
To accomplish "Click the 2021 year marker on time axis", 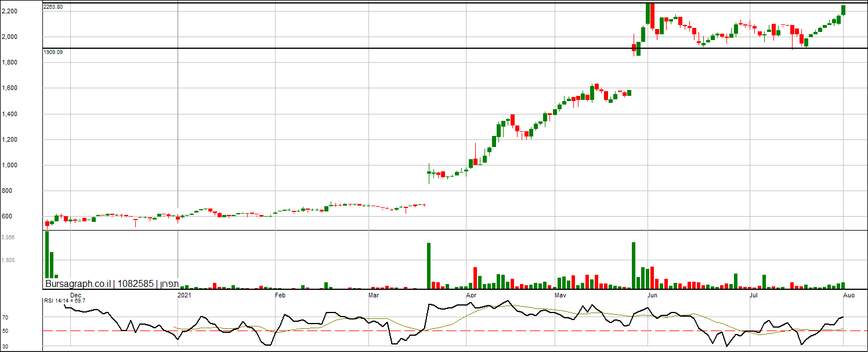I will [184, 295].
